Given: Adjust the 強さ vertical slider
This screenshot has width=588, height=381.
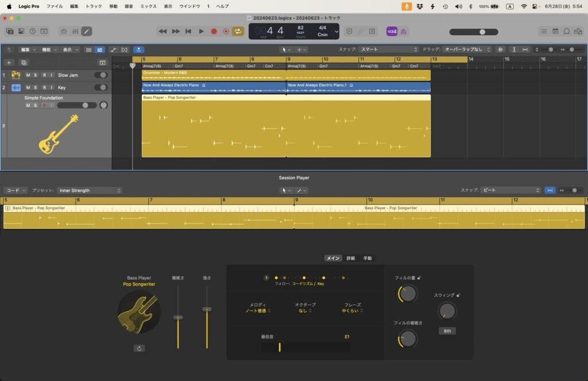Looking at the screenshot, I should coord(207,309).
